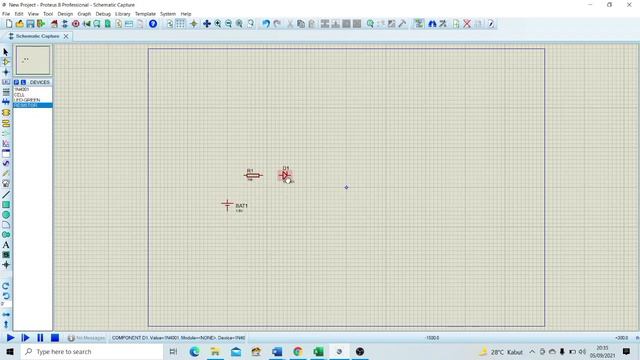The image size is (640, 360).
Task: Open Microsoft Edge from the taskbar
Action: click(x=194, y=351)
